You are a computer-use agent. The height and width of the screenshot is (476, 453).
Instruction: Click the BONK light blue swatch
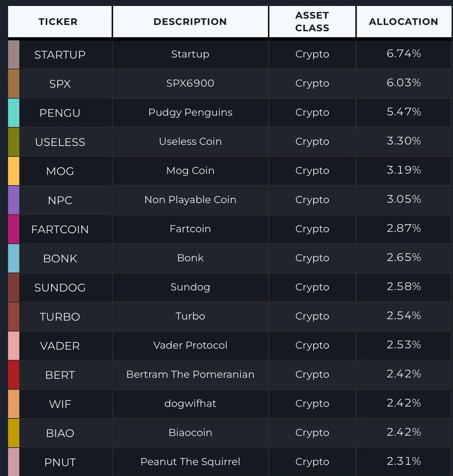(13, 258)
